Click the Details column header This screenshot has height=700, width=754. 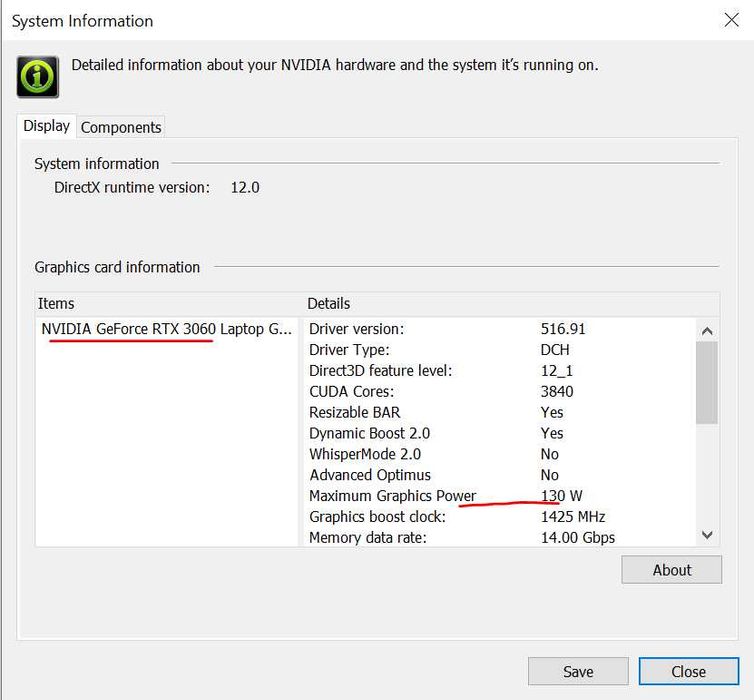(511, 304)
